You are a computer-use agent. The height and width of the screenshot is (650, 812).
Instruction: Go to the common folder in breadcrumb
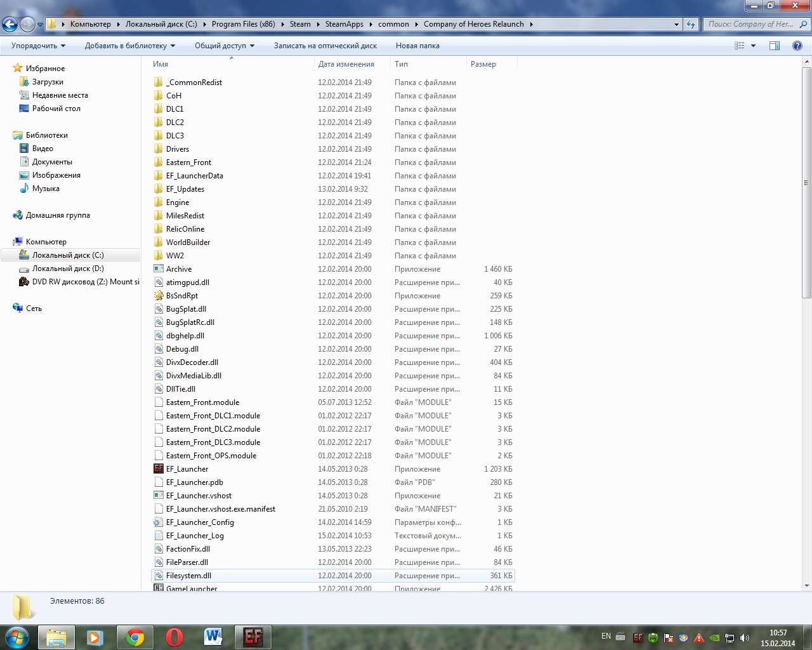point(393,24)
